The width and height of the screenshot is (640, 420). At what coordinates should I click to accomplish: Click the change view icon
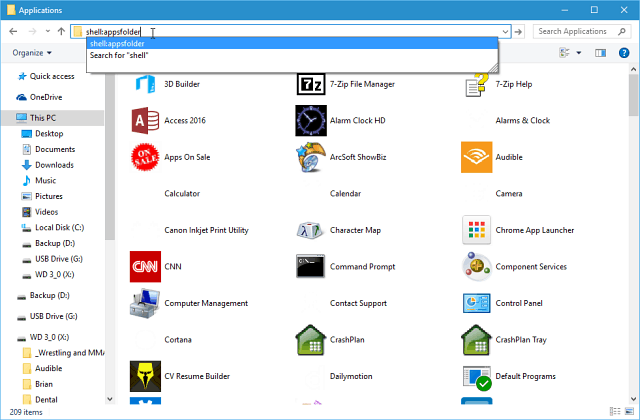click(x=564, y=53)
